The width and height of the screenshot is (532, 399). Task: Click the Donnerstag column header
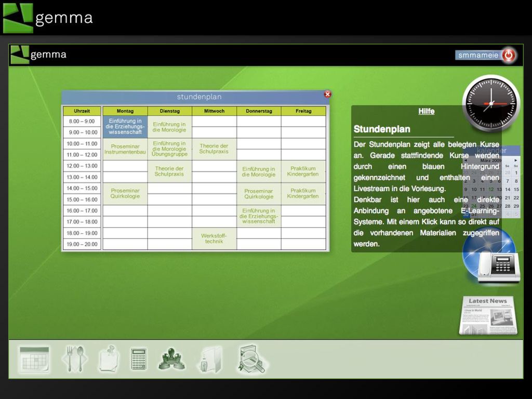259,111
